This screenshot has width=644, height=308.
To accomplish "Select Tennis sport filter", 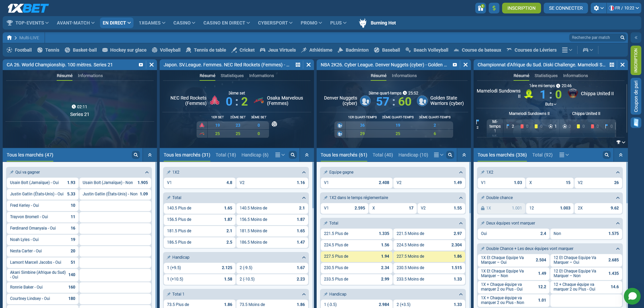I will pyautogui.click(x=48, y=50).
